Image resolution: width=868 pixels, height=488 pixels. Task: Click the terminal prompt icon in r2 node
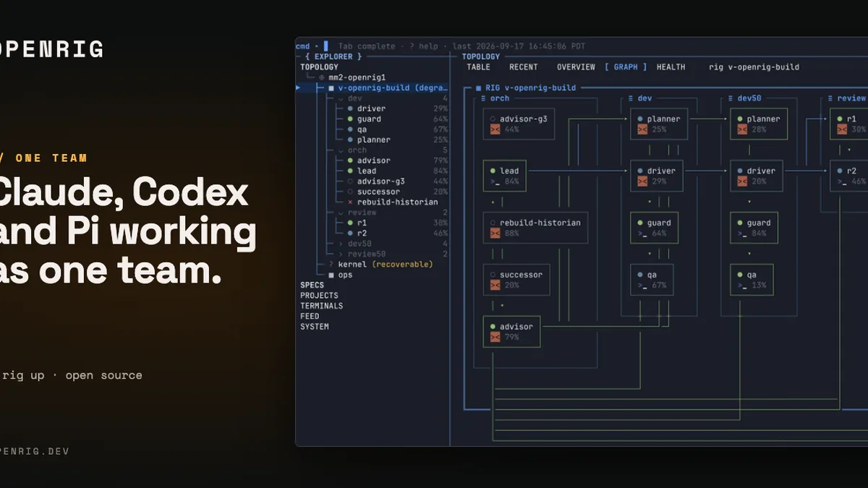click(842, 181)
